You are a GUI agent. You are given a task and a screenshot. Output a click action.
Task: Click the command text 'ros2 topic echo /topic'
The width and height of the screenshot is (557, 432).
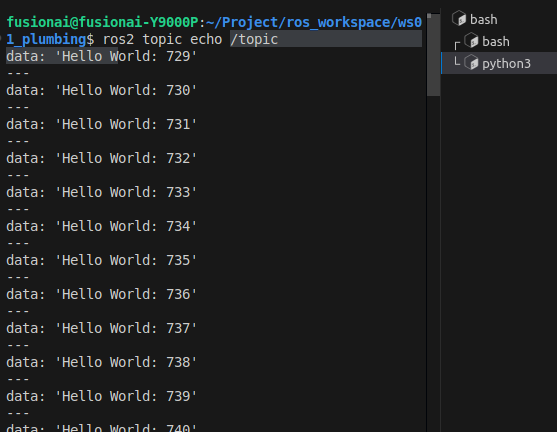pos(190,39)
